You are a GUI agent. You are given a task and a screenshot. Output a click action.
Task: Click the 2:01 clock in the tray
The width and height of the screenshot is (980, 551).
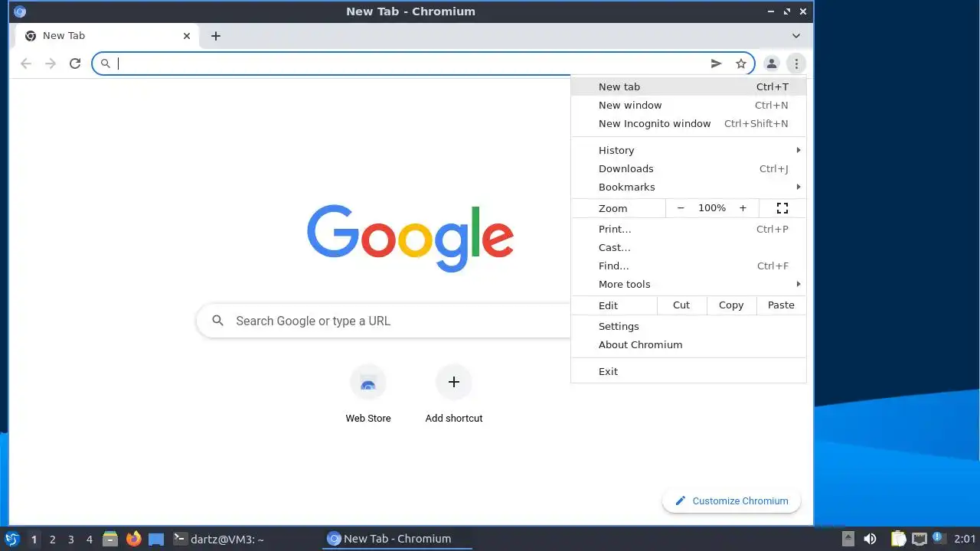click(965, 539)
